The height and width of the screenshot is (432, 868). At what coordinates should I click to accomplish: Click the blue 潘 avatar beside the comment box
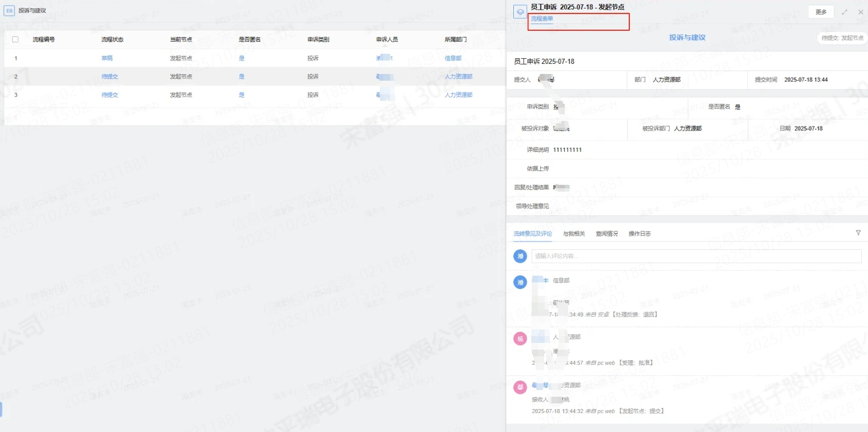click(x=520, y=256)
